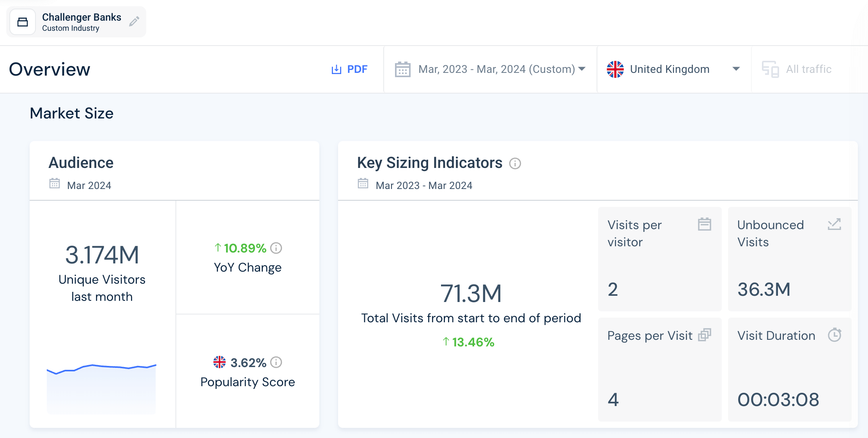Expand the date range disclosure arrow
The height and width of the screenshot is (438, 868).
tap(581, 69)
